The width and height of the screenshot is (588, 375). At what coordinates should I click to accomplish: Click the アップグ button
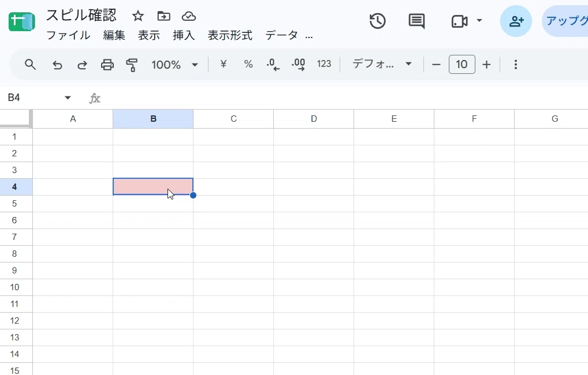click(565, 21)
